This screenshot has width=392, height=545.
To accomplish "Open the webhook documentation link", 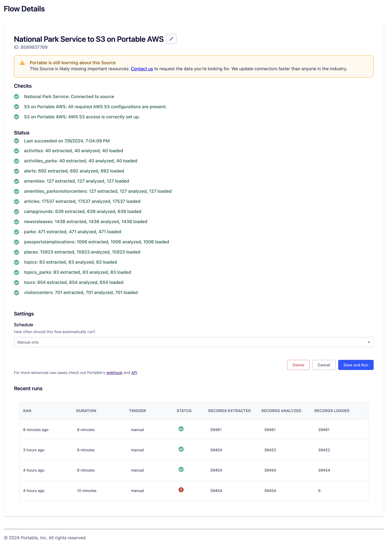I will [x=114, y=373].
